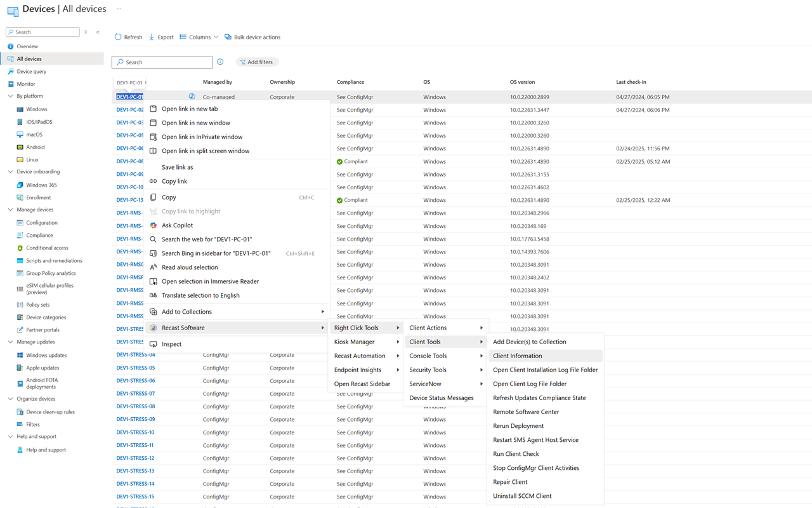This screenshot has height=508, width=812.
Task: Open Monitor in the sidebar
Action: point(25,84)
